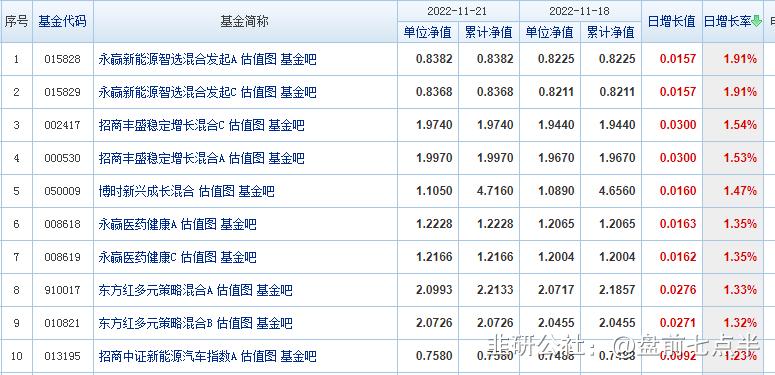This screenshot has width=775, height=375.
Task: Open 估值图 for 永赢医药健康A
Action: coord(199,224)
